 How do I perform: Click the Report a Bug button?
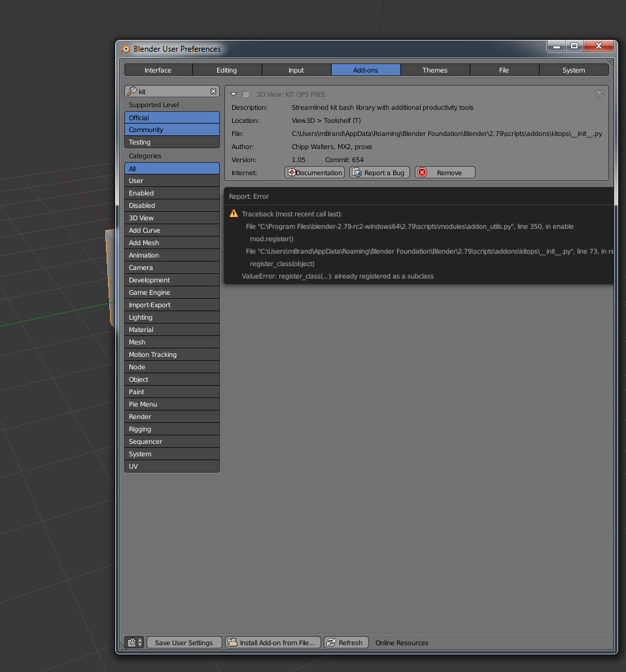(379, 172)
